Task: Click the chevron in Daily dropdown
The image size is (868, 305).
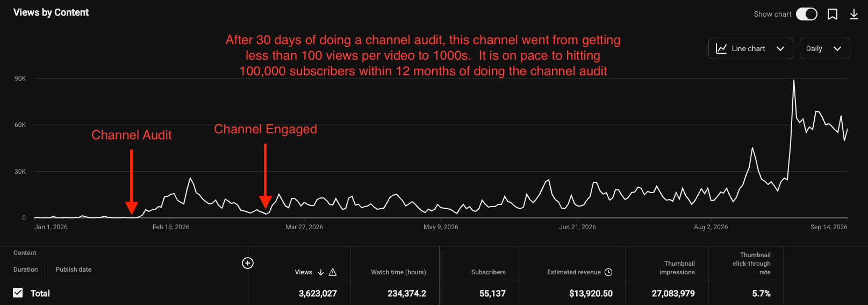Action: (837, 49)
